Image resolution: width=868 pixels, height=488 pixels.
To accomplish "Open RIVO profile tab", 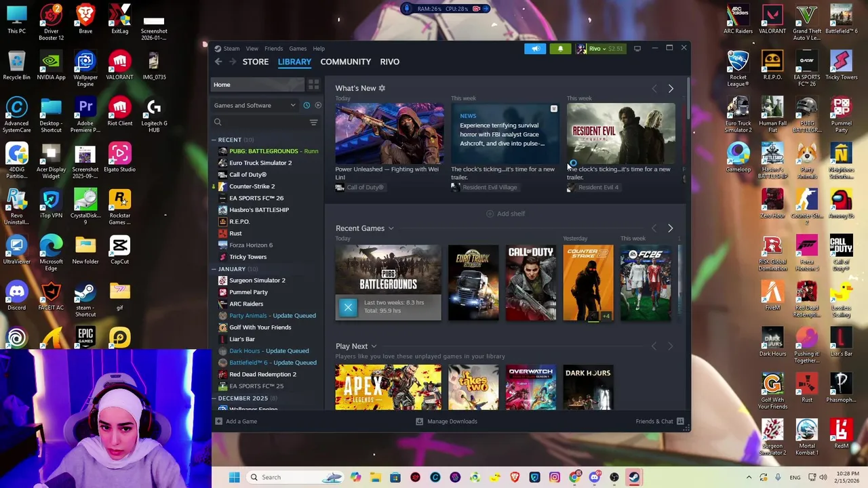I will [390, 62].
